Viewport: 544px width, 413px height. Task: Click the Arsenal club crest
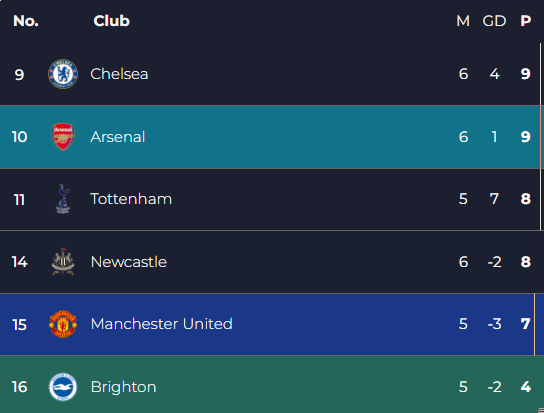tap(63, 137)
